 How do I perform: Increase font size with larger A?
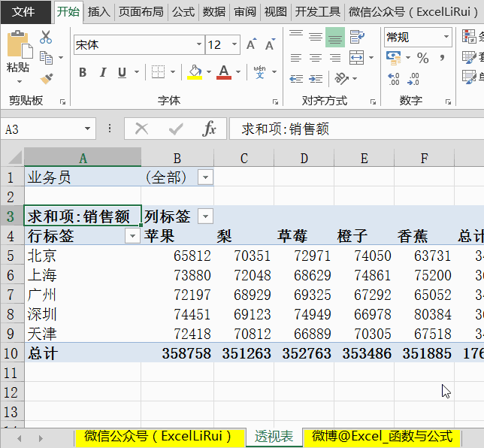point(252,44)
